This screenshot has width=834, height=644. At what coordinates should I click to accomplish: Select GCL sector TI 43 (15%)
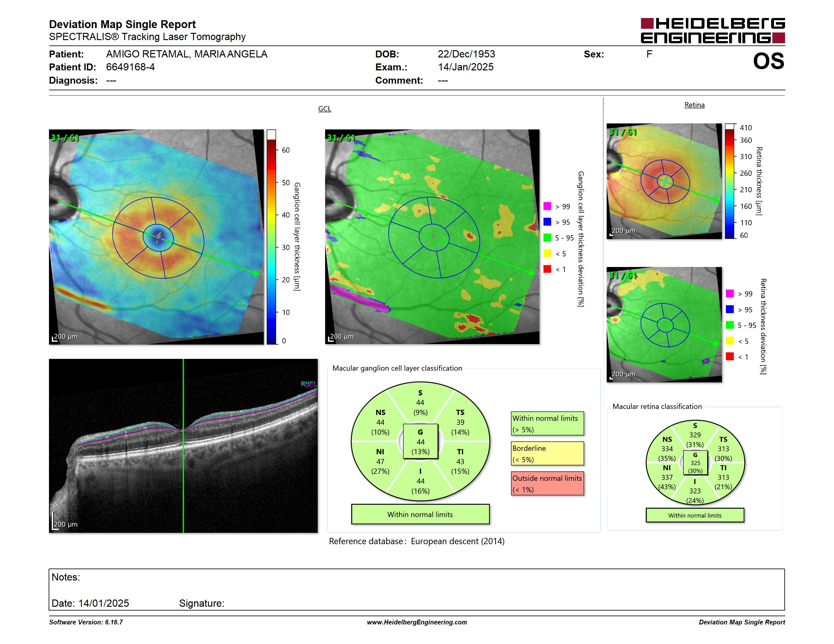tap(460, 461)
